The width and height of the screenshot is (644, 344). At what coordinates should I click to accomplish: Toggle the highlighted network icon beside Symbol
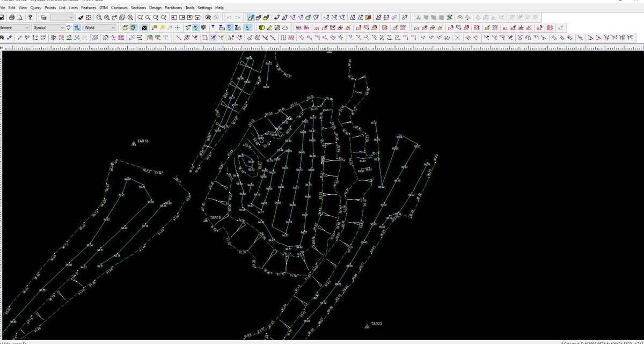coord(77,27)
